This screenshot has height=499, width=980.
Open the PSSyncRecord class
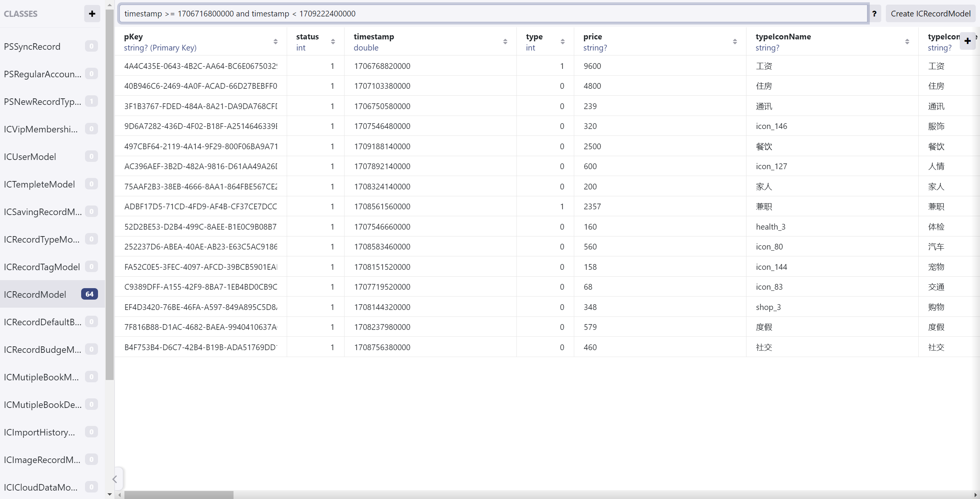(32, 47)
